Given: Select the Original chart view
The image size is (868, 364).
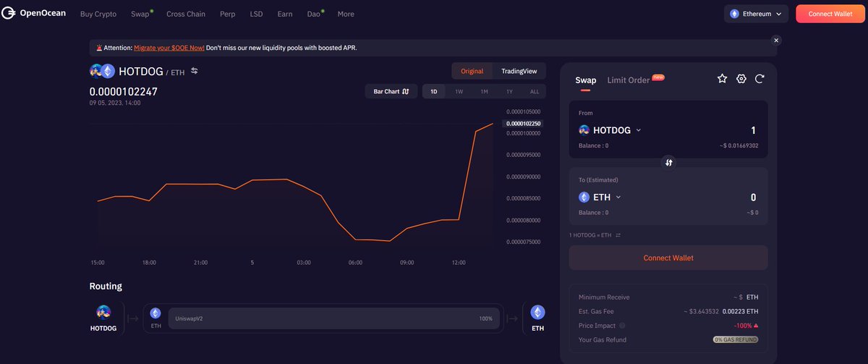Looking at the screenshot, I should click(x=472, y=71).
